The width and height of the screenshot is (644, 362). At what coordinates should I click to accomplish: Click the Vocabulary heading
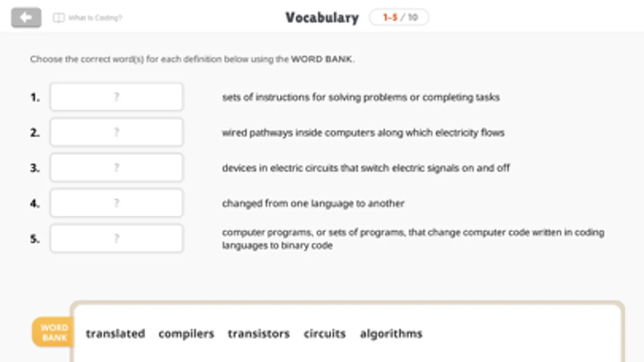click(x=322, y=18)
